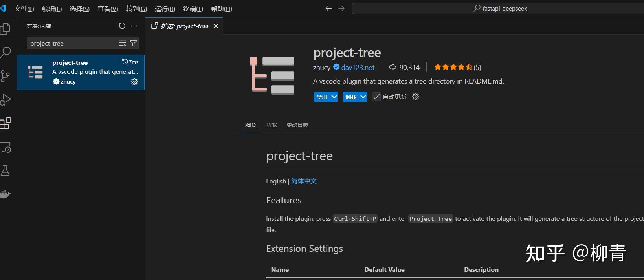Expand the disable button dropdown arrow
The width and height of the screenshot is (644, 280).
pos(334,97)
